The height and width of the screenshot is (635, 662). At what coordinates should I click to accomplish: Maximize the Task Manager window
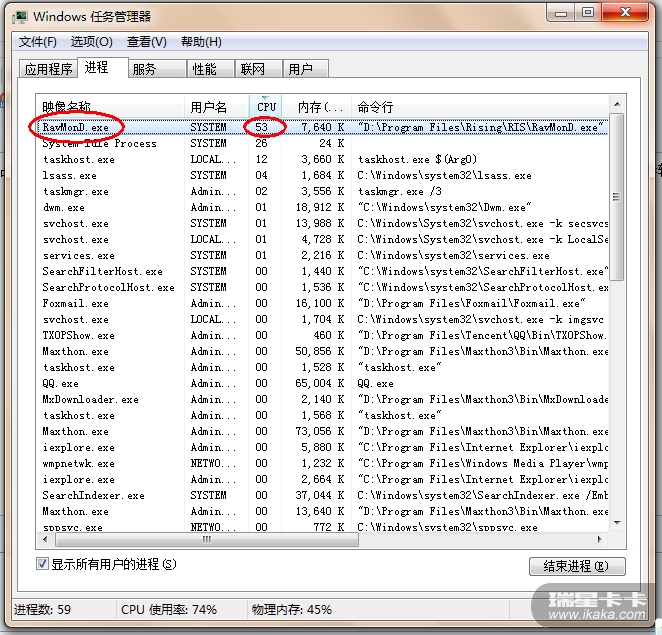pyautogui.click(x=588, y=13)
